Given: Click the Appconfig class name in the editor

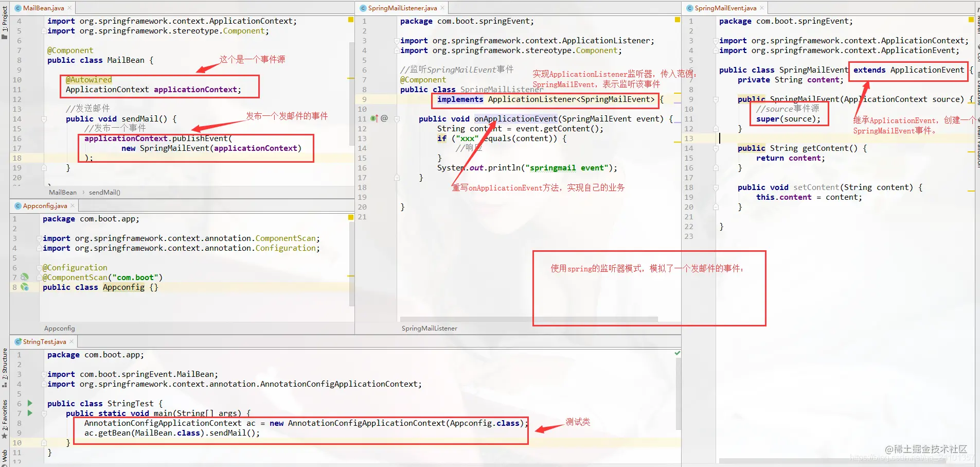Looking at the screenshot, I should pos(123,287).
